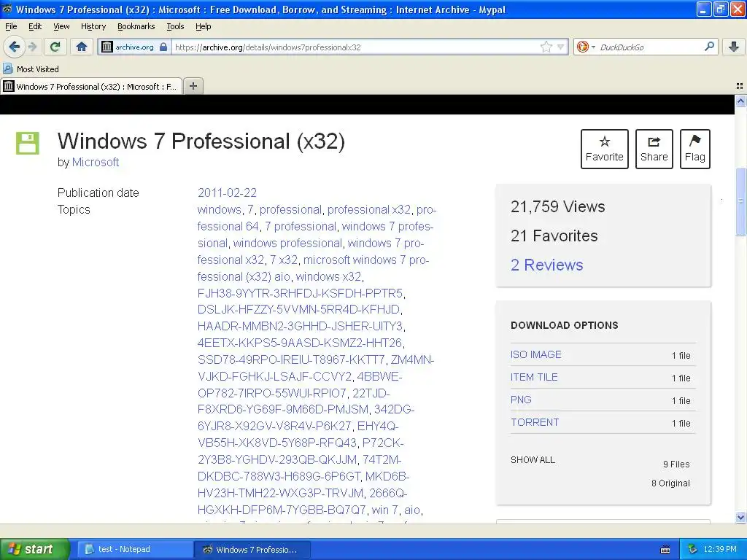Favorite this item

coord(605,149)
